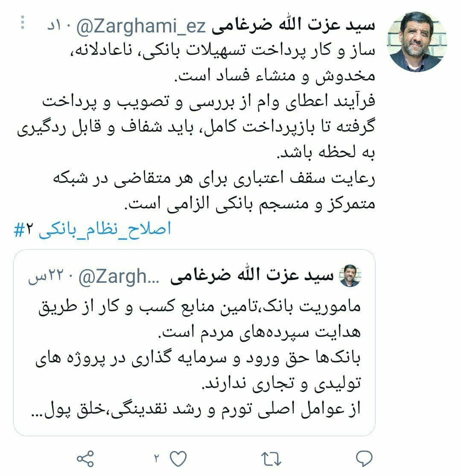Tap the retweet arrows icon
The image size is (461, 476).
click(271, 459)
